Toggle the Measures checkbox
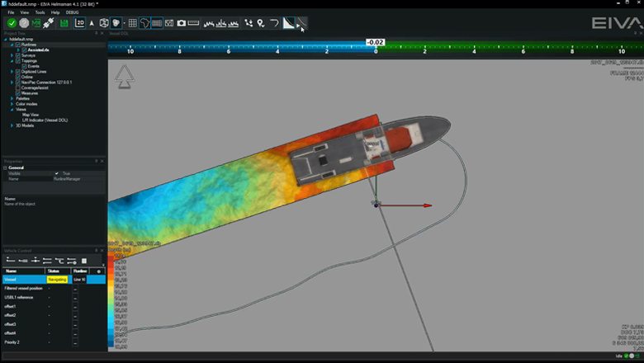Viewport: 644px width, 363px height. click(x=17, y=93)
